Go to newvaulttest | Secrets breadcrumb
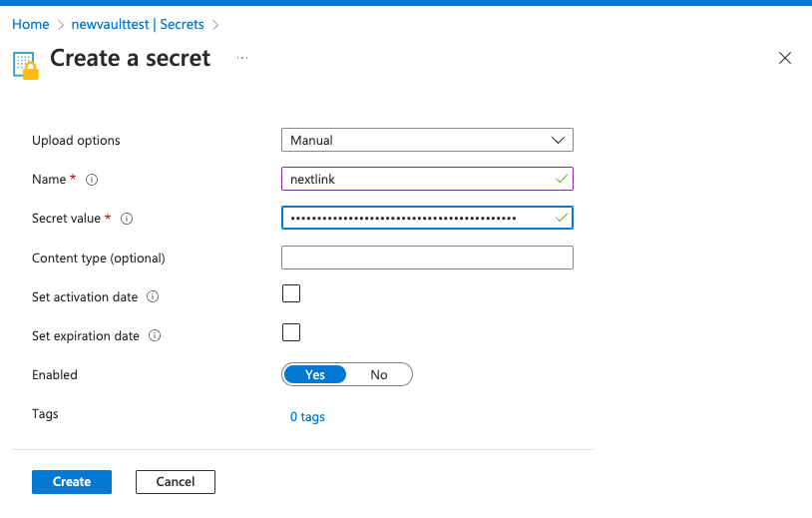Image resolution: width=812 pixels, height=518 pixels. pos(139,24)
